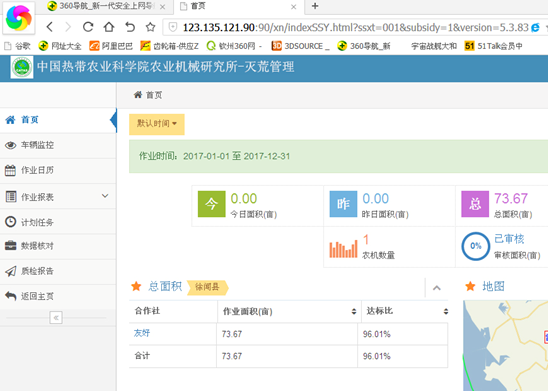Screen dimensions: 548x391
Task: Collapse the 总面积 panel chevron
Action: (x=437, y=288)
